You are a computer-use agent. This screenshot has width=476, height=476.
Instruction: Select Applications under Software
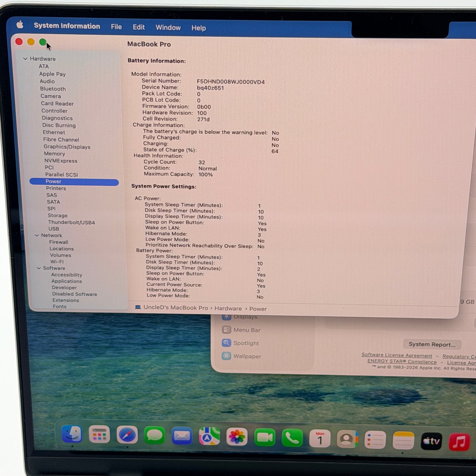(67, 281)
